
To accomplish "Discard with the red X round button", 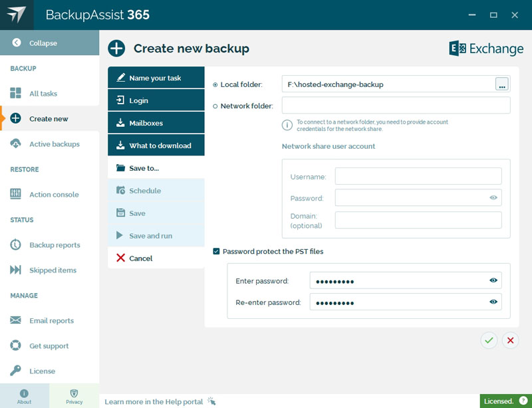I will click(x=510, y=340).
